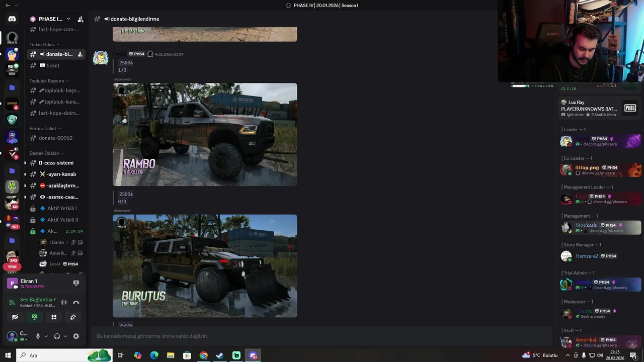Viewport: 644px width, 362px height.
Task: Open Windows Start menu
Action: tap(8, 355)
